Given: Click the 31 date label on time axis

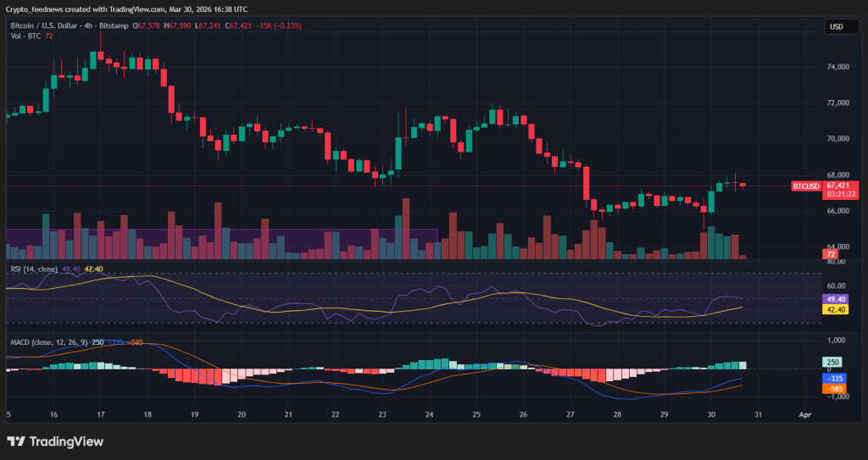Looking at the screenshot, I should pos(758,415).
